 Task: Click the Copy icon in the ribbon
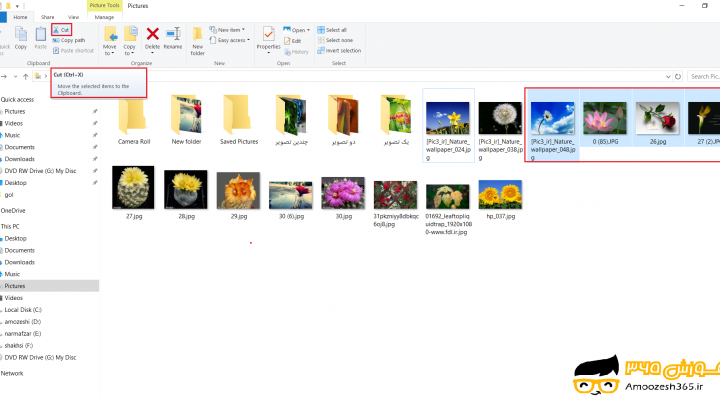click(x=21, y=37)
